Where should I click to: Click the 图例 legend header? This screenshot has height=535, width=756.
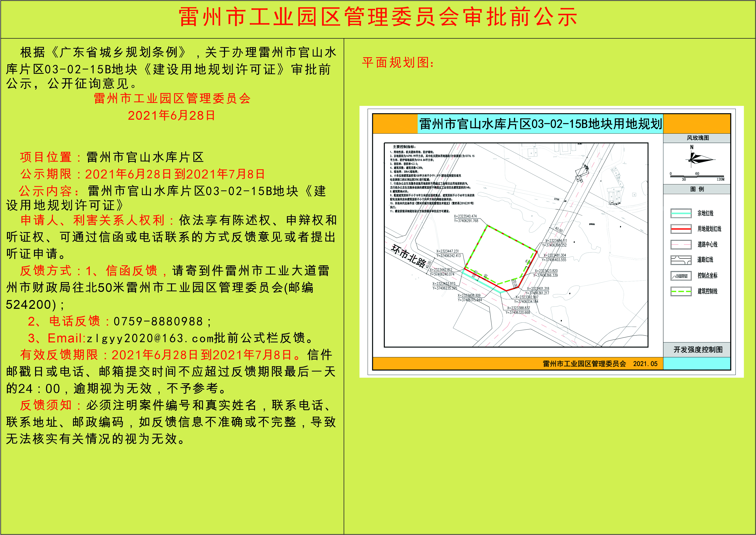click(697, 189)
